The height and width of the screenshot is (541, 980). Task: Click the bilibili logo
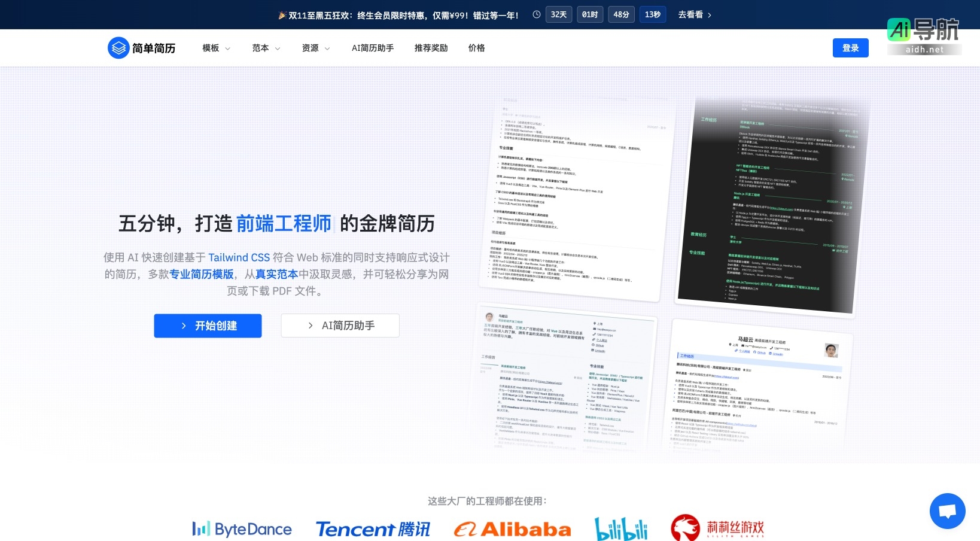pyautogui.click(x=621, y=527)
